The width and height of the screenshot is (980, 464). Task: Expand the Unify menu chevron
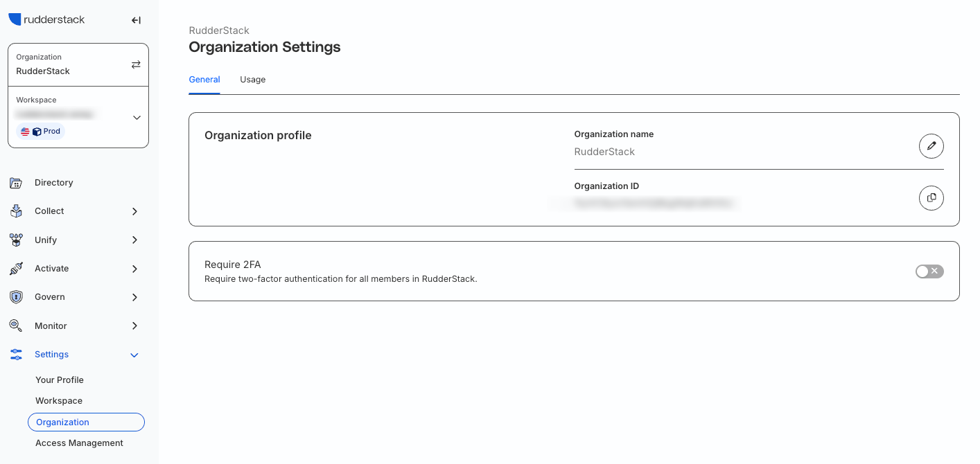coord(134,240)
